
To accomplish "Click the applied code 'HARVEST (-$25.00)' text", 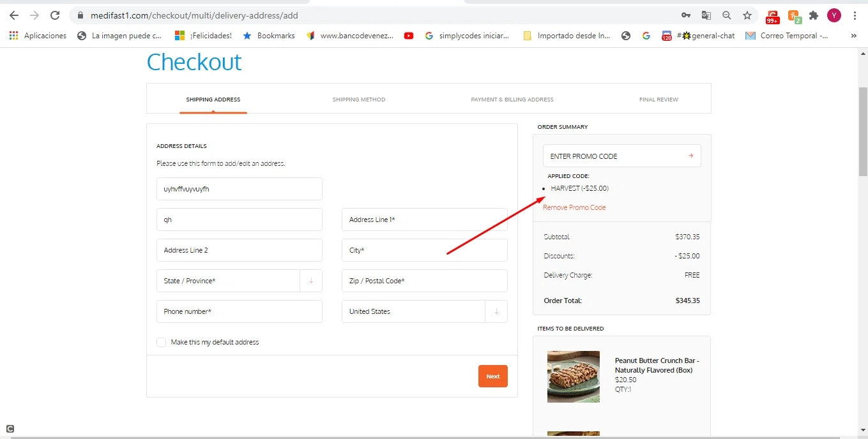I will 580,188.
